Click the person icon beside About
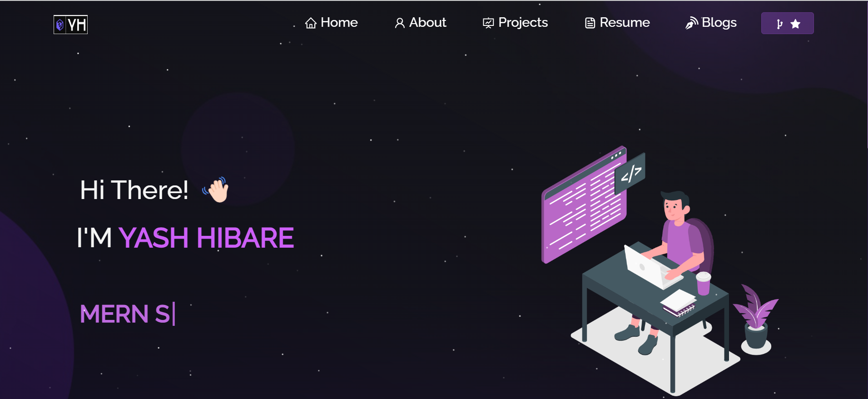This screenshot has width=868, height=399. (x=400, y=23)
